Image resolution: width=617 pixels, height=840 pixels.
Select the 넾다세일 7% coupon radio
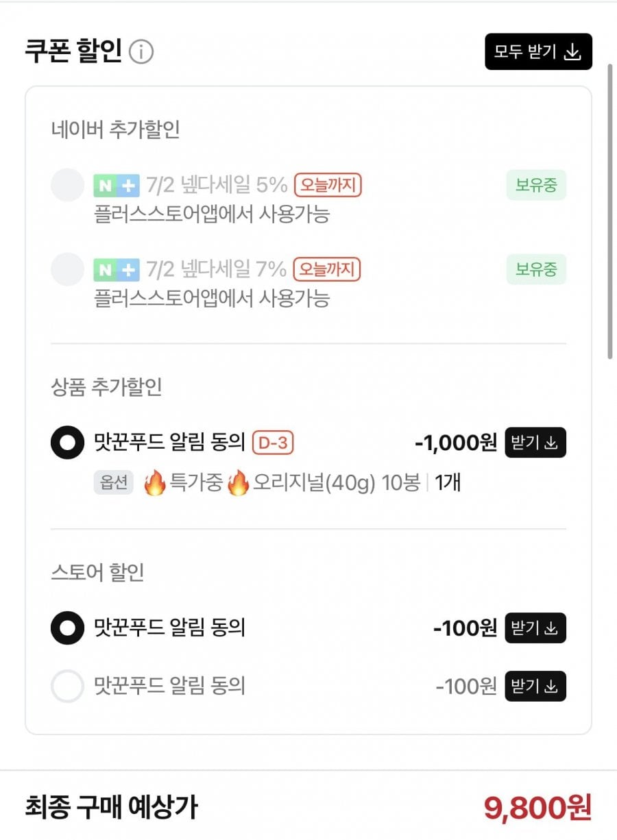click(67, 270)
